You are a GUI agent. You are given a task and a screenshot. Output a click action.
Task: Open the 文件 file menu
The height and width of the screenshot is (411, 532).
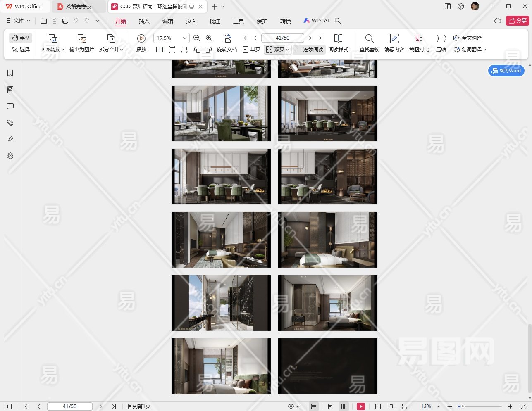[19, 21]
